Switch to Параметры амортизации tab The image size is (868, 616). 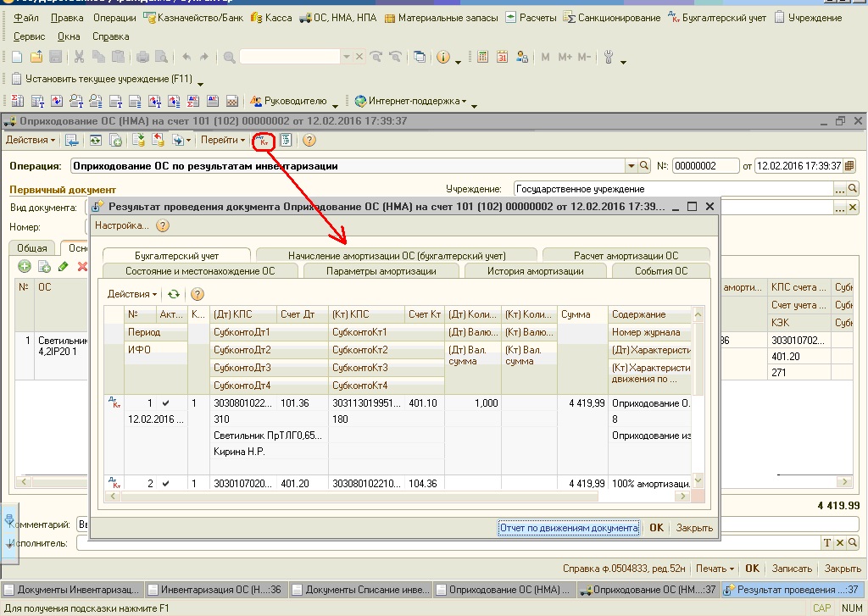point(381,271)
